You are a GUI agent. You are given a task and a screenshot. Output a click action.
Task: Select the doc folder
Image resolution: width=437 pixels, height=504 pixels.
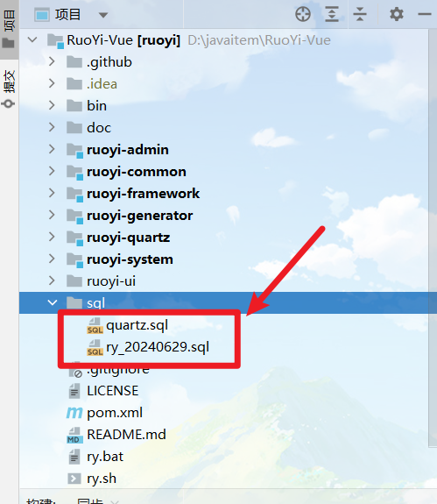[99, 128]
